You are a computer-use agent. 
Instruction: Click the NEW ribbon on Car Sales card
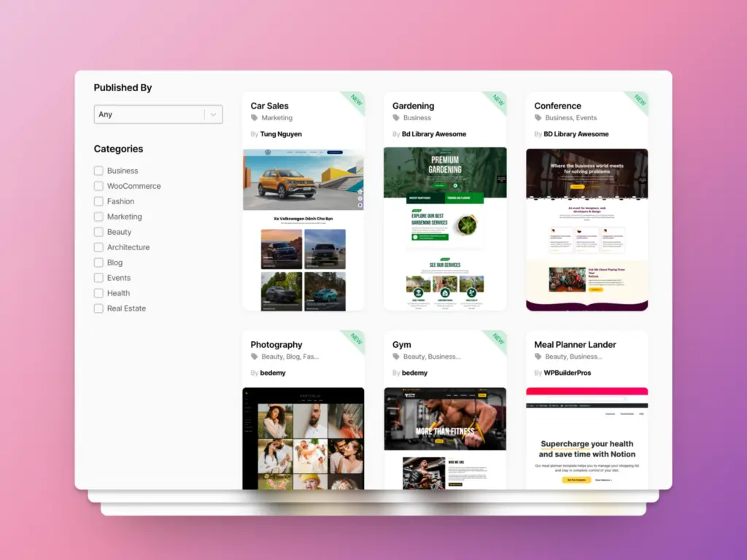coord(355,101)
